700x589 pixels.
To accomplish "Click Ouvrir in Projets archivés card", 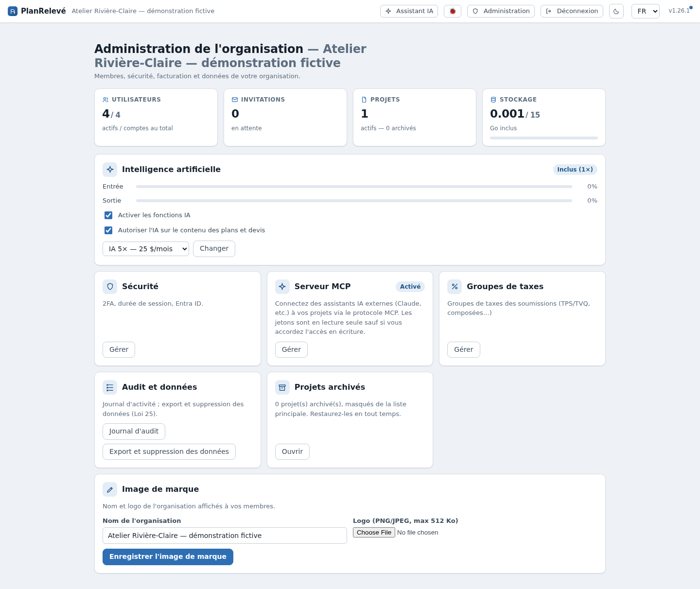I will click(292, 452).
